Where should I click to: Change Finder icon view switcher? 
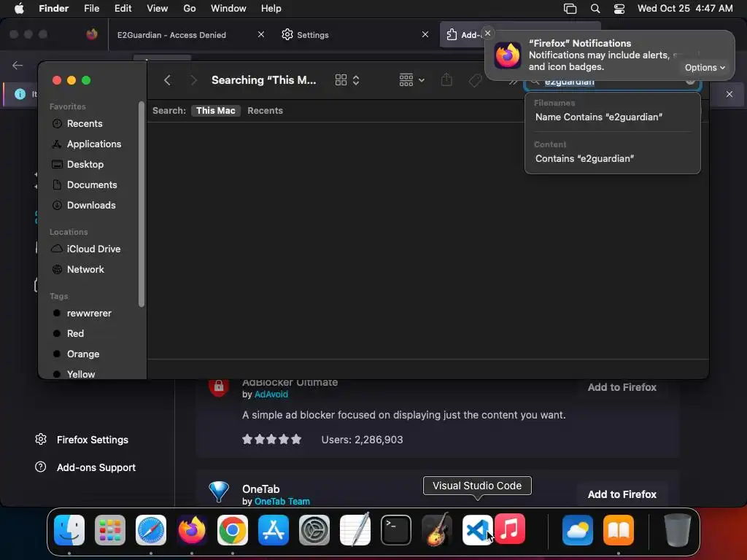[347, 80]
